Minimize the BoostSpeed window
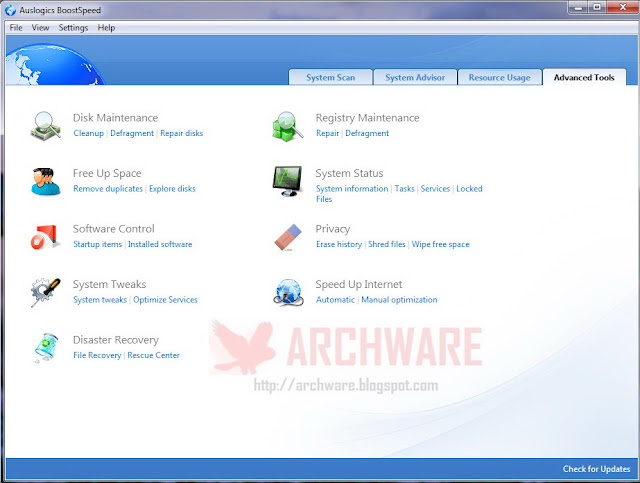The width and height of the screenshot is (640, 483). pyautogui.click(x=578, y=7)
